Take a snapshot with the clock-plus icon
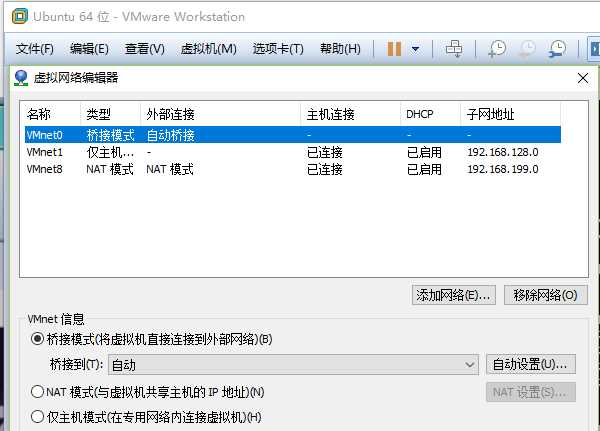The image size is (600, 431). pos(497,49)
